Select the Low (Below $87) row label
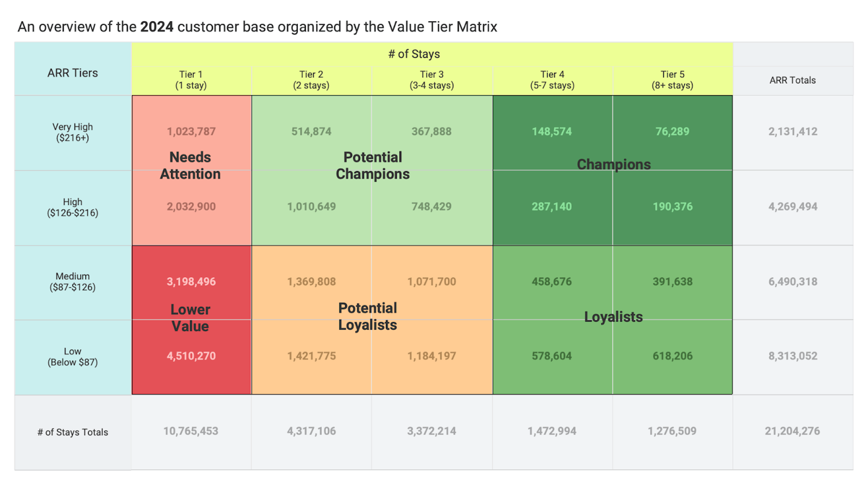The height and width of the screenshot is (483, 868). 73,356
